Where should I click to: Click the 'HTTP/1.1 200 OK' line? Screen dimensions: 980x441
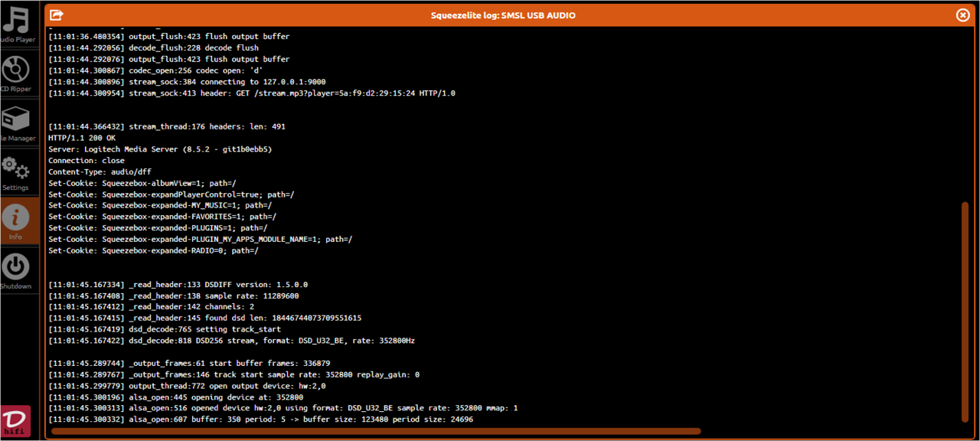coord(82,138)
